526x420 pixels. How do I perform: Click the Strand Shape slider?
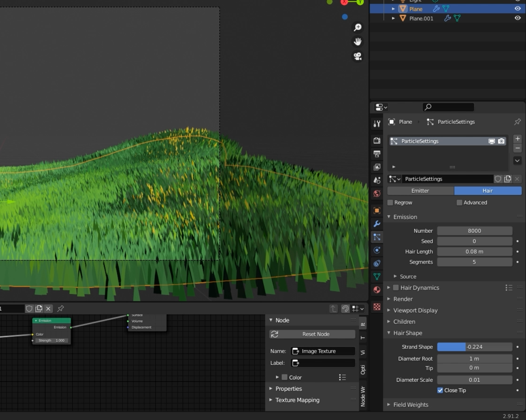[474, 347]
